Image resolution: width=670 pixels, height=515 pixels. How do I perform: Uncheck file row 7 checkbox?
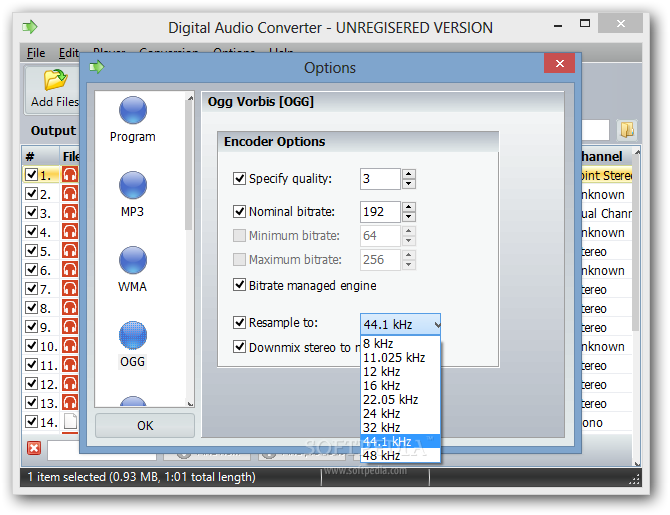(x=31, y=288)
